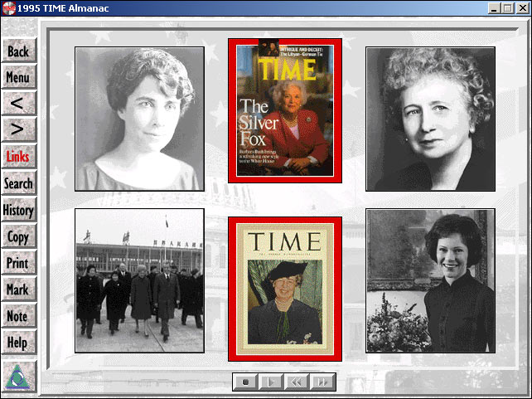This screenshot has width=532, height=399.
Task: Open the Menu button
Action: [x=18, y=78]
